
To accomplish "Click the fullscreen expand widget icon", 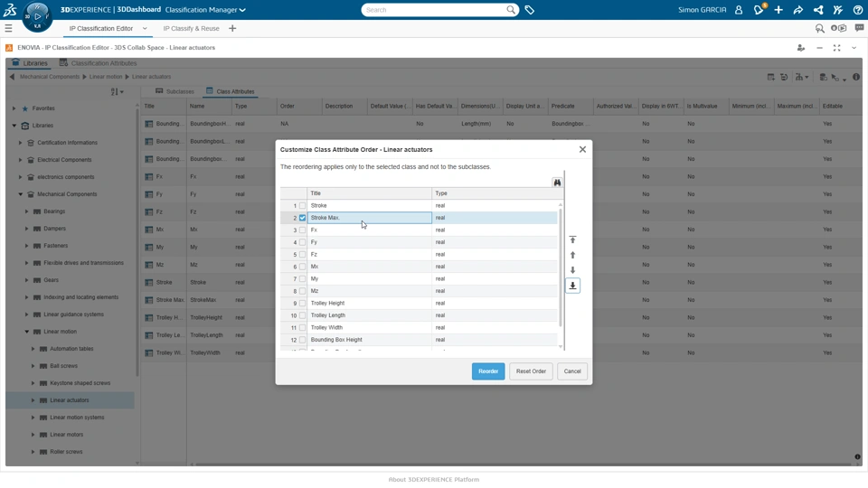I will point(837,48).
